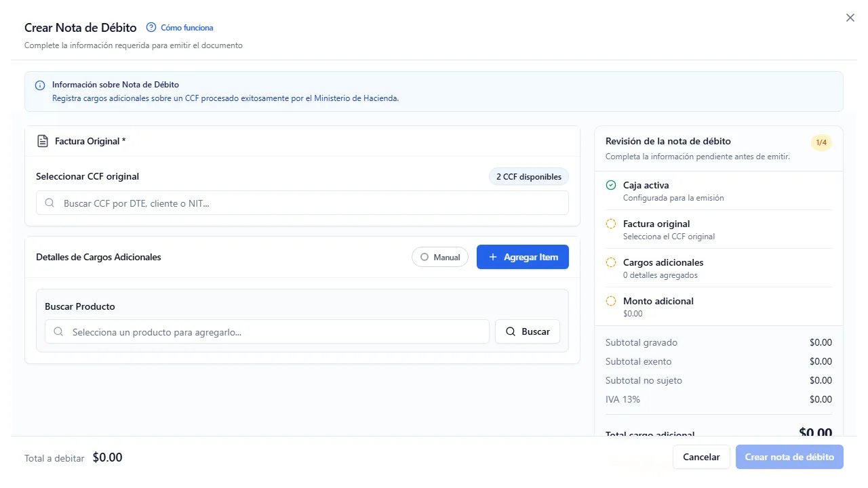This screenshot has width=868, height=488.
Task: Click the 1/4 progress badge
Action: pos(821,142)
